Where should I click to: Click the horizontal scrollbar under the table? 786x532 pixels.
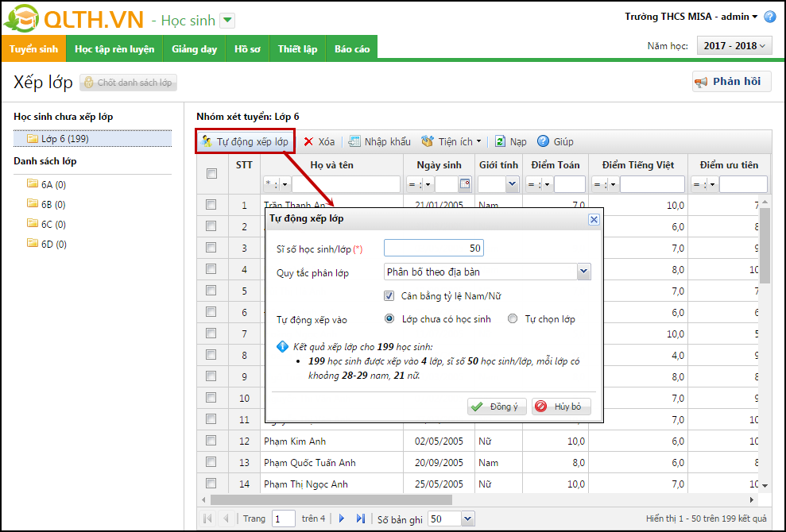coord(331,500)
